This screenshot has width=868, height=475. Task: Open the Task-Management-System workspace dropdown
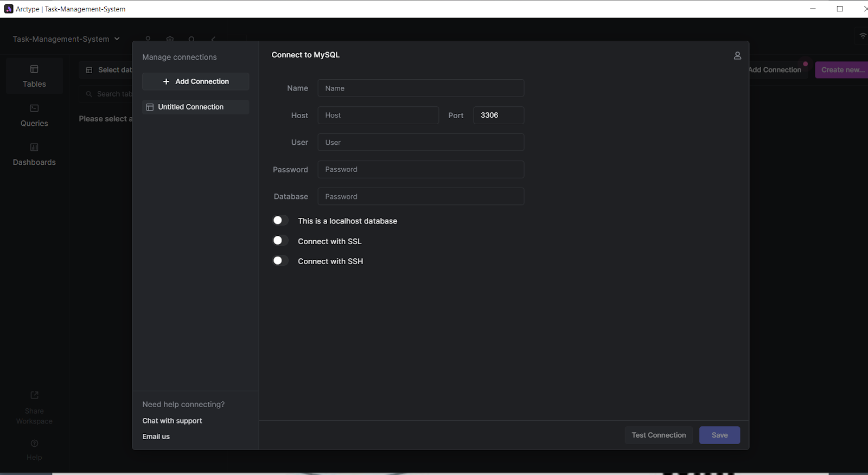66,39
